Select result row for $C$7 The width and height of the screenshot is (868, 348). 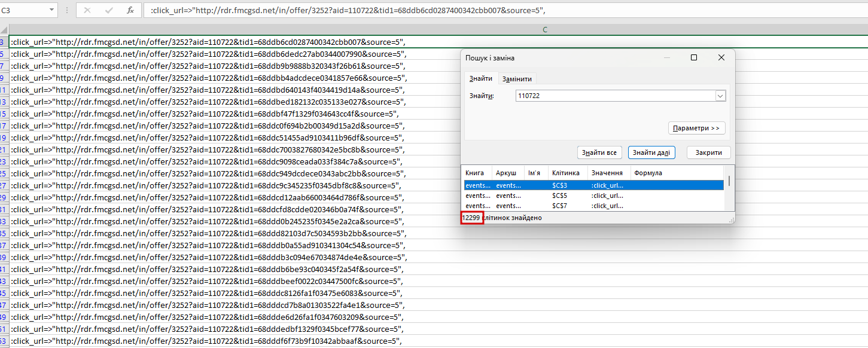(593, 206)
